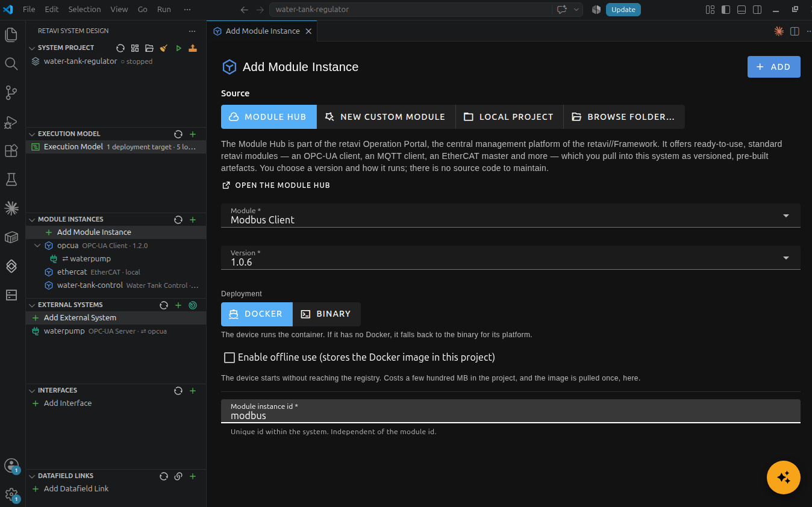Open the starburst icon in activity bar

[11, 208]
